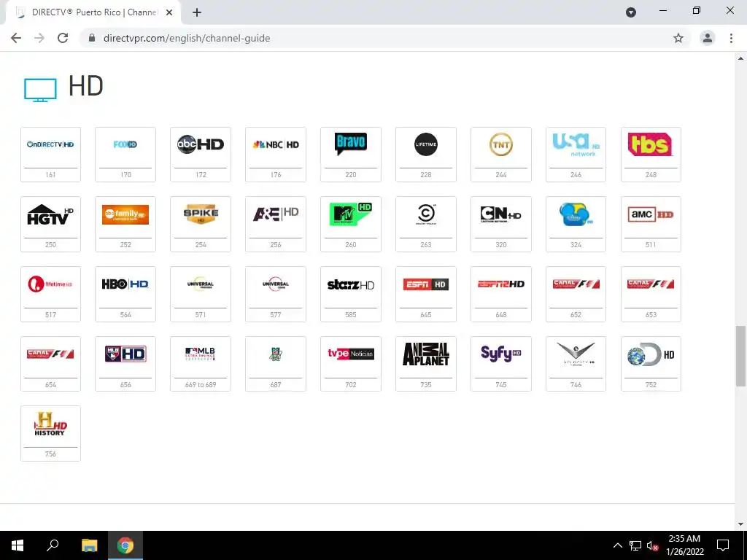Choose the ESPN2 HD channel 648 logo
The height and width of the screenshot is (560, 747).
500,284
